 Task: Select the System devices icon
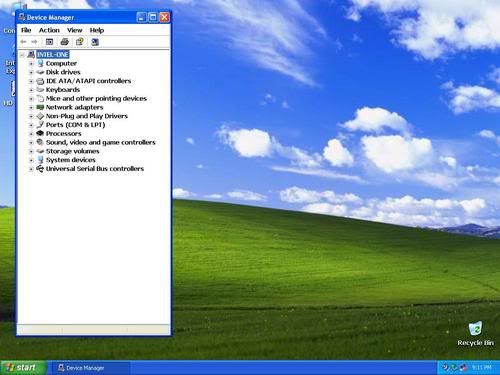point(40,160)
